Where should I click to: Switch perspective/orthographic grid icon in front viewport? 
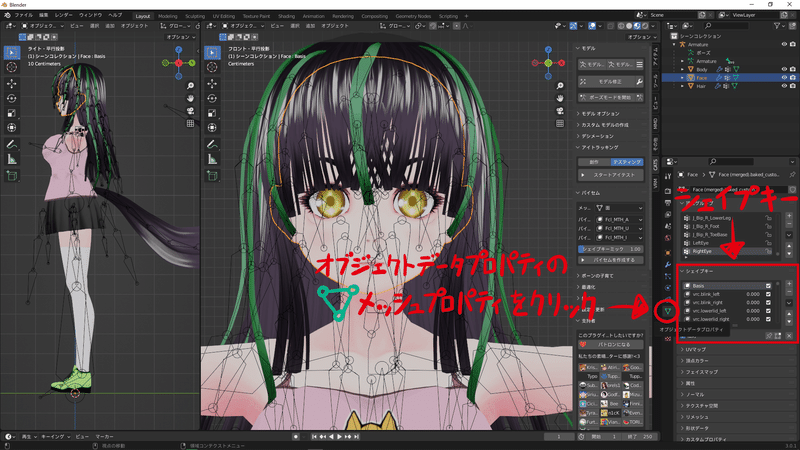(x=560, y=123)
